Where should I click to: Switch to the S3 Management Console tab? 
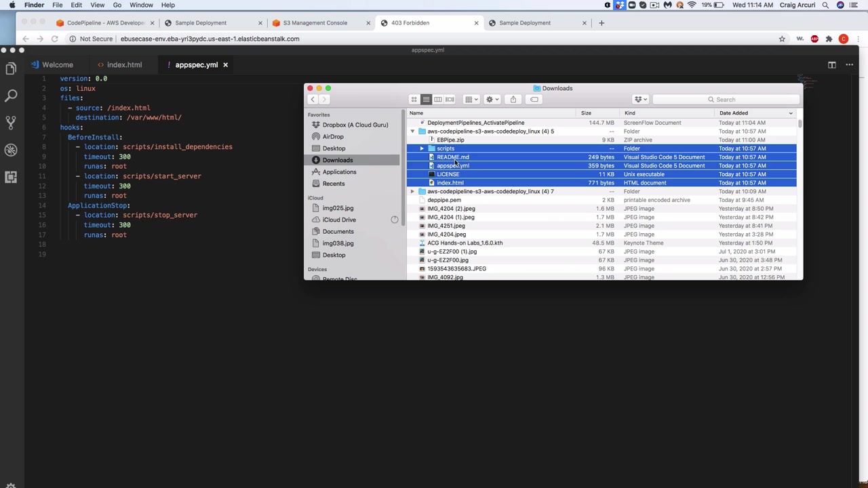[x=315, y=23]
